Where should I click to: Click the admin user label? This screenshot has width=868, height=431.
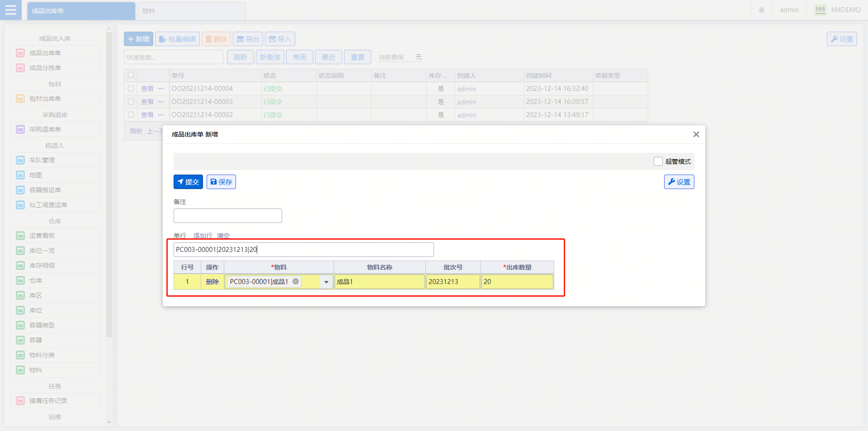click(789, 10)
